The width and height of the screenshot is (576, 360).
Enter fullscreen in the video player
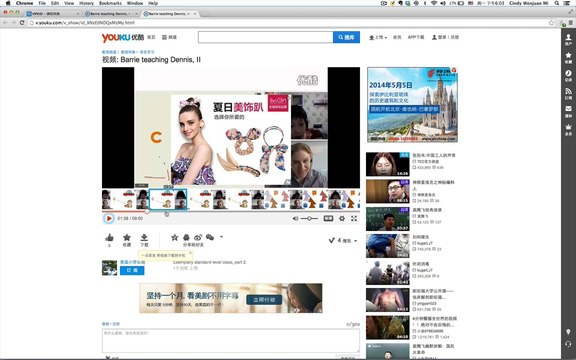354,219
